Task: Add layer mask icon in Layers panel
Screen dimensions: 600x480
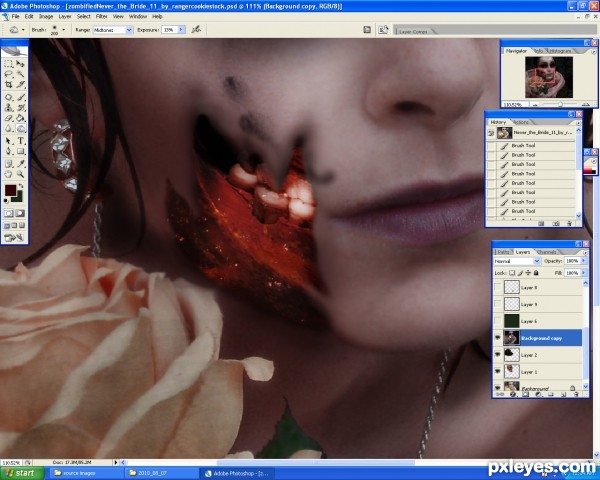Action: (x=525, y=393)
